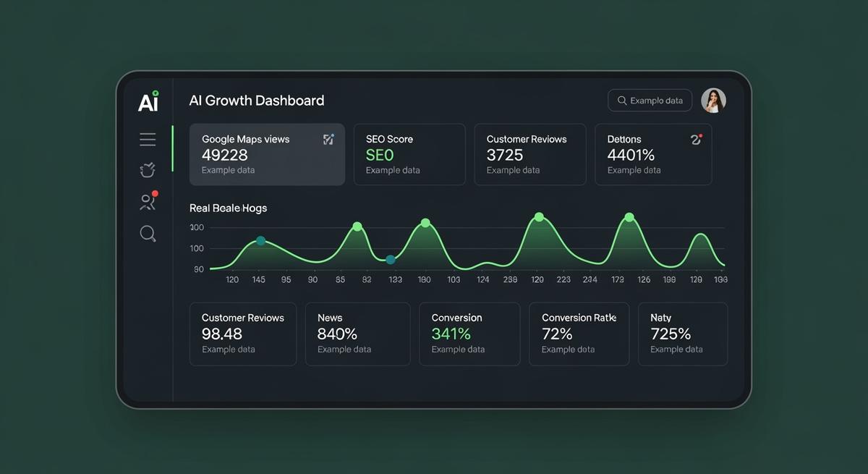Click the tallest green peak marker on the chart
Viewport: 868px width, 474px height.
[x=538, y=216]
